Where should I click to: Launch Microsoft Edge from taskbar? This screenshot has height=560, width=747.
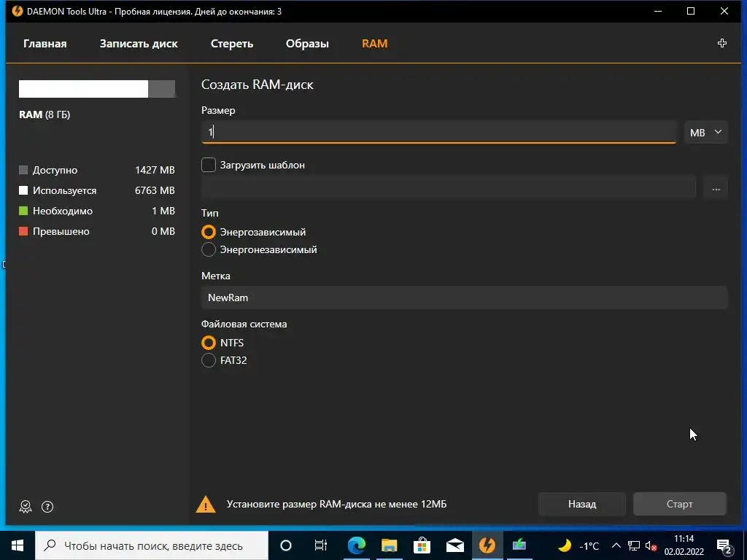(x=356, y=545)
